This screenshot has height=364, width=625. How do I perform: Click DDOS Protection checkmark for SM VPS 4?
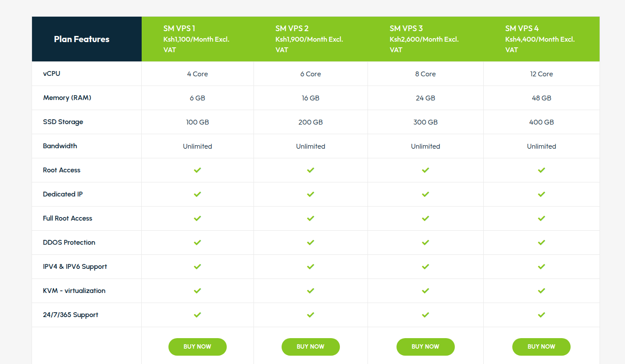point(542,243)
